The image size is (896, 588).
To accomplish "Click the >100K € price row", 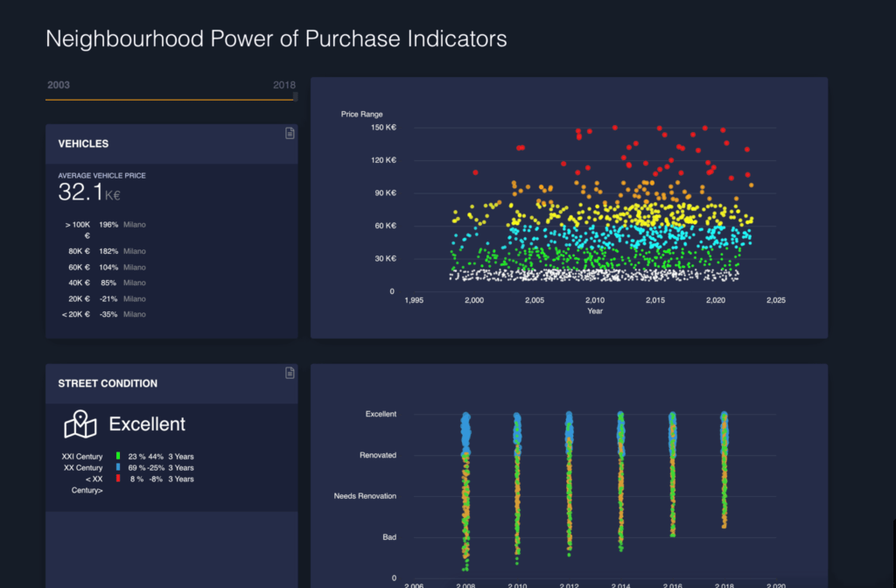I will [103, 225].
